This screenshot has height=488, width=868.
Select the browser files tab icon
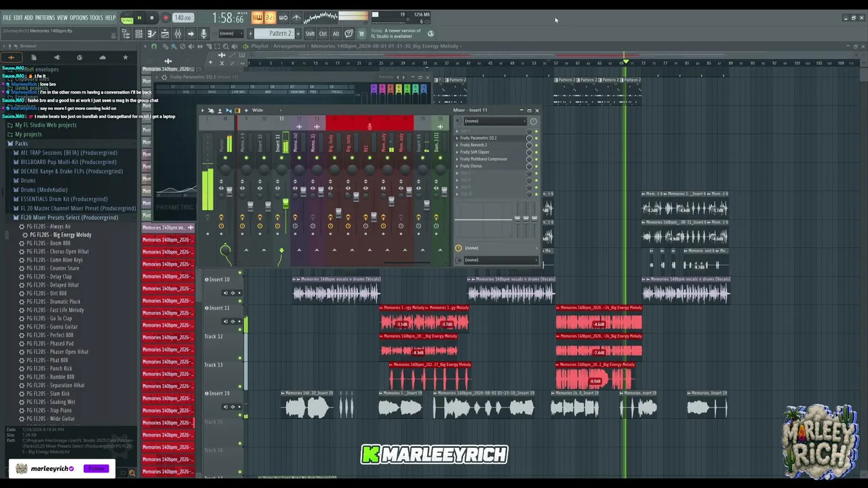point(34,58)
